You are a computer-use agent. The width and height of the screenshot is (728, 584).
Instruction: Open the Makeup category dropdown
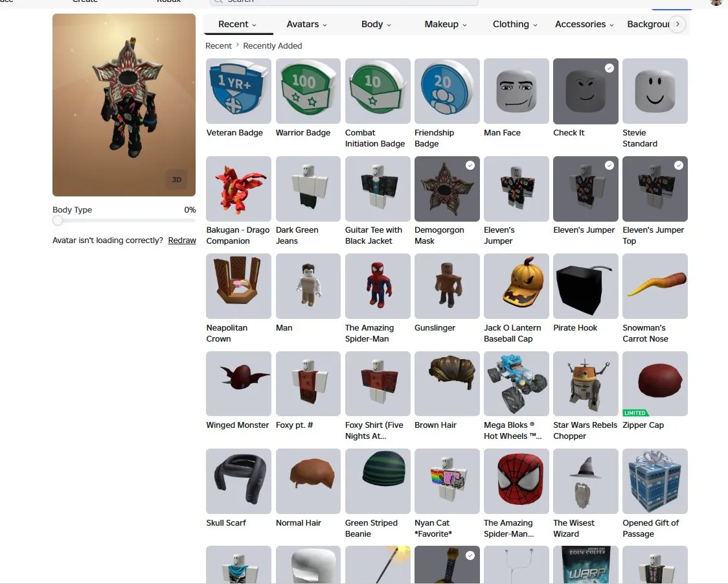click(445, 24)
